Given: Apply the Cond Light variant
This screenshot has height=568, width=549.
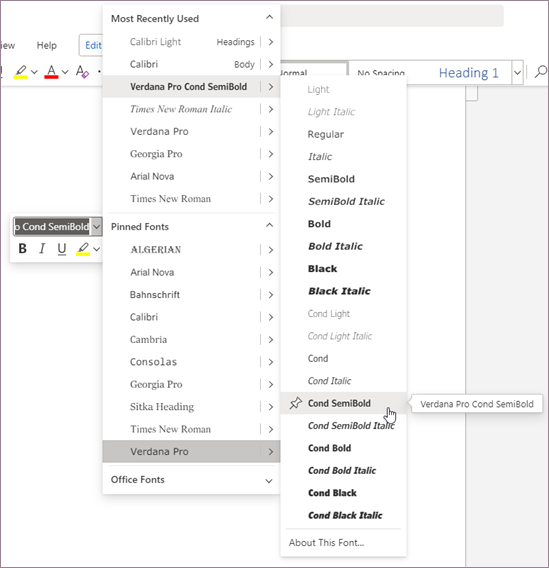Looking at the screenshot, I should click(x=343, y=314).
